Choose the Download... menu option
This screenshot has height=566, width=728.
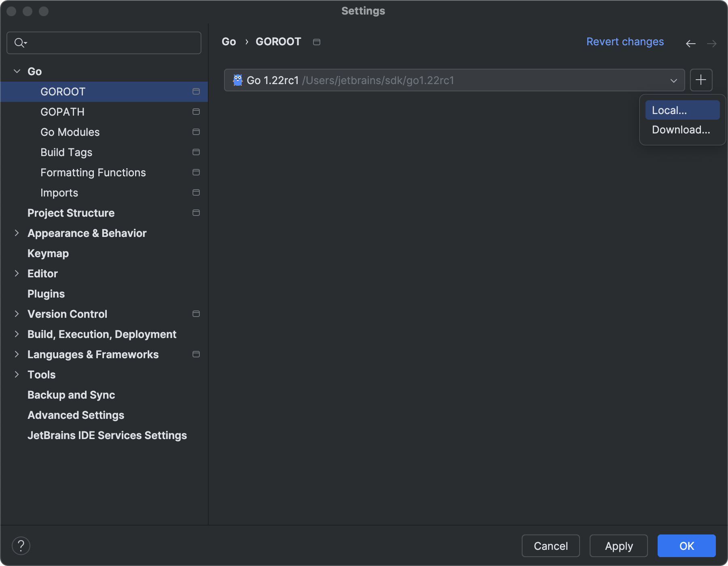[x=681, y=130]
